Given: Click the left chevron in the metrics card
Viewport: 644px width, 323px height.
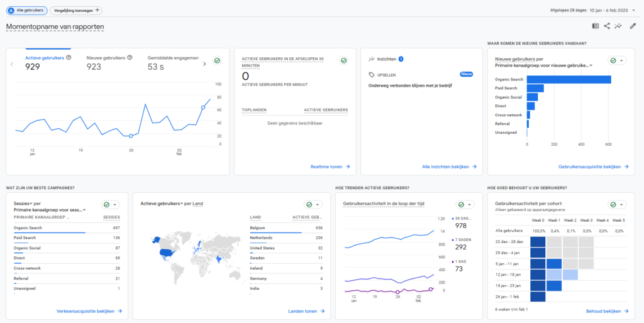Looking at the screenshot, I should pos(12,63).
